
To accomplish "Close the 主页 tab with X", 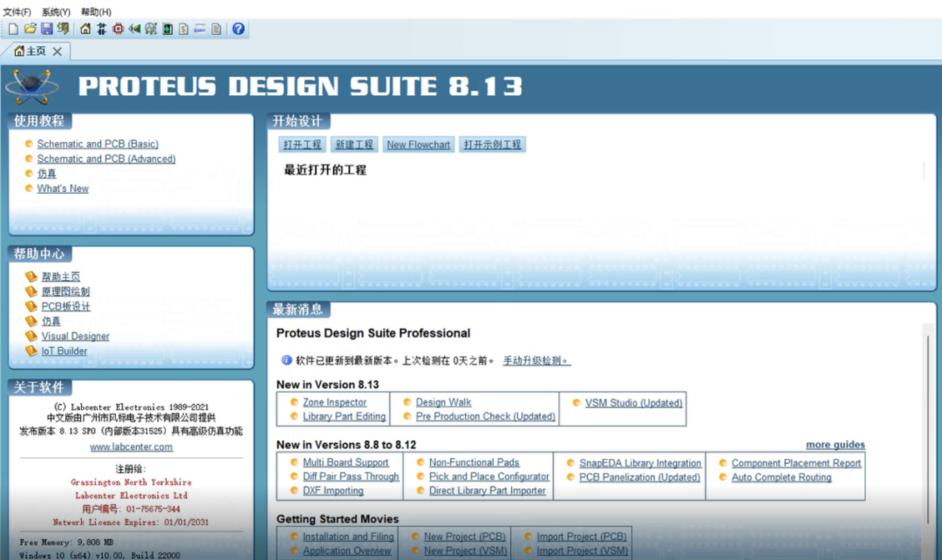I will pyautogui.click(x=57, y=51).
